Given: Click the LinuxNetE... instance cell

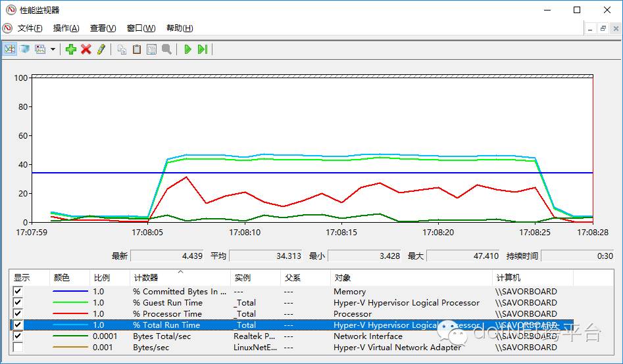Looking at the screenshot, I should coord(255,348).
